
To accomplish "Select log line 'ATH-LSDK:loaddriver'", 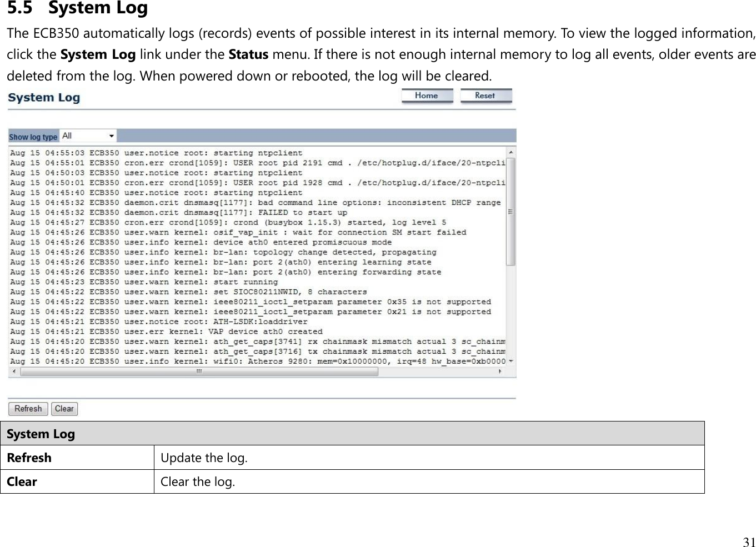I will coord(159,322).
